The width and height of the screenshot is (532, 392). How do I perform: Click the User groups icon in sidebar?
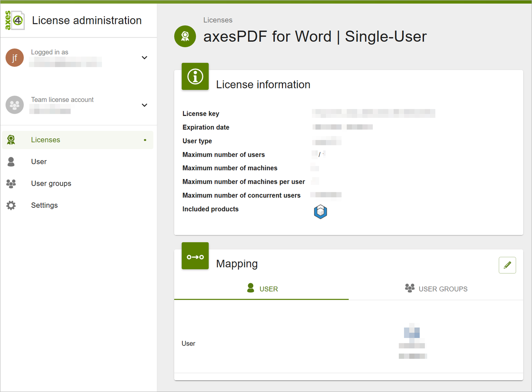(11, 183)
